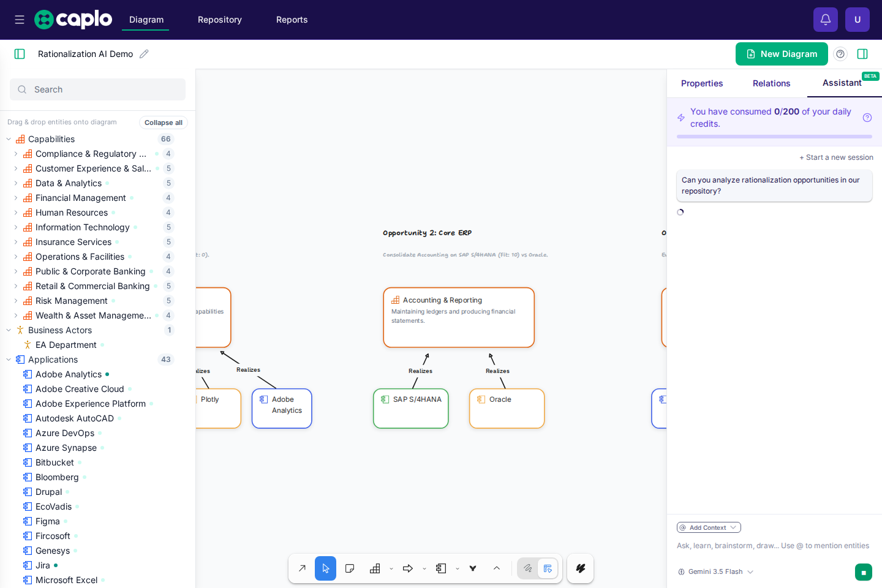Select EA Department actor
Viewport: 882px width, 588px height.
(66, 345)
